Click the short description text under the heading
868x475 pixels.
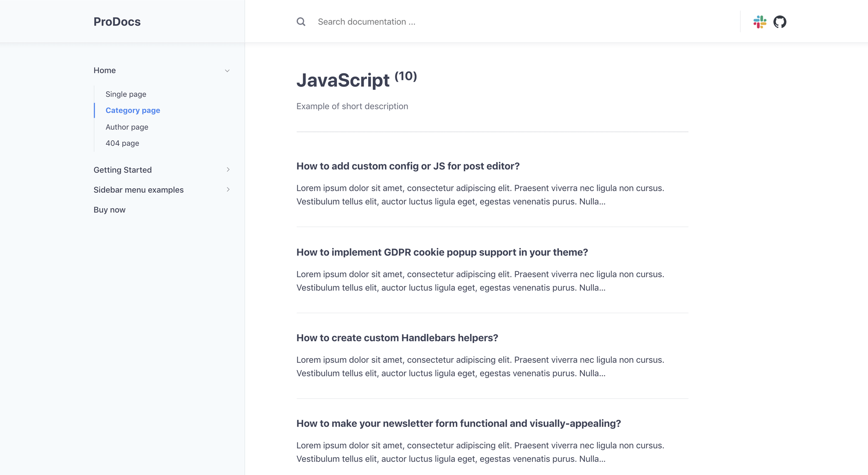click(x=352, y=106)
